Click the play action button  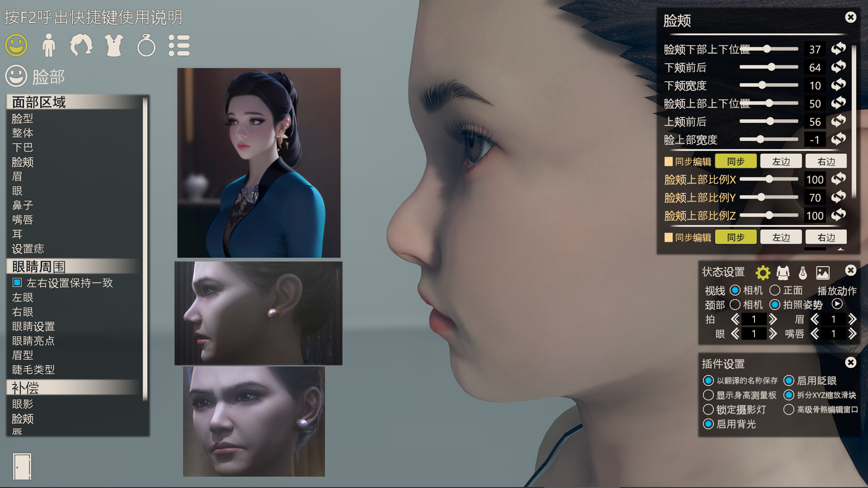[x=837, y=304]
